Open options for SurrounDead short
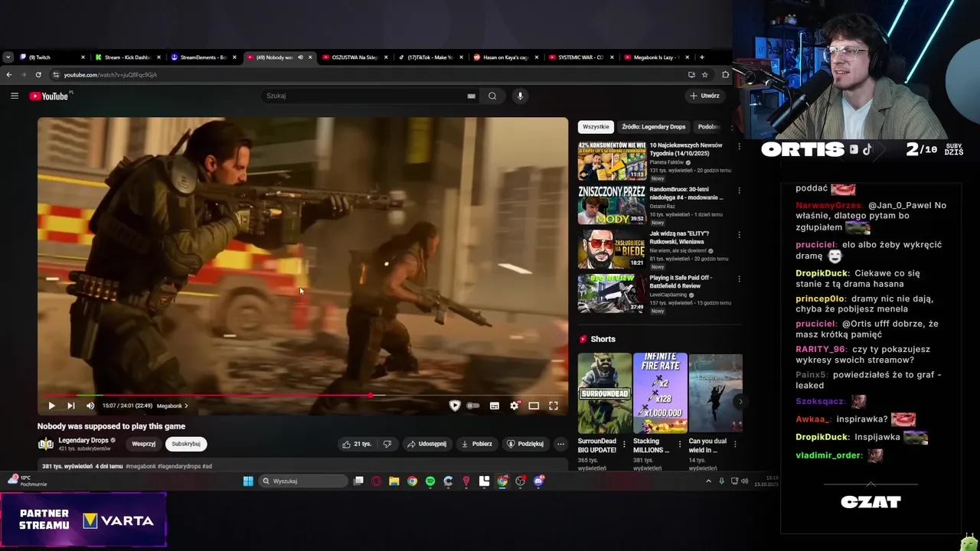This screenshot has width=980, height=551. pyautogui.click(x=624, y=443)
